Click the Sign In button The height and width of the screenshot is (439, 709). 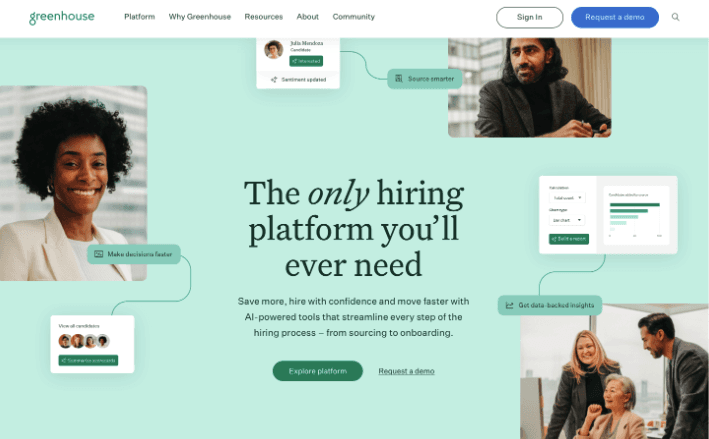coord(529,17)
